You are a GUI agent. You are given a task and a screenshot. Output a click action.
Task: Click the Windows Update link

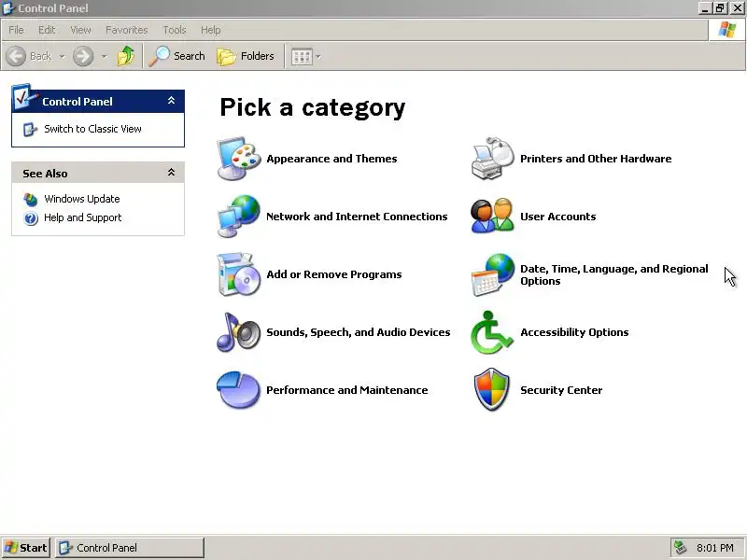(82, 199)
